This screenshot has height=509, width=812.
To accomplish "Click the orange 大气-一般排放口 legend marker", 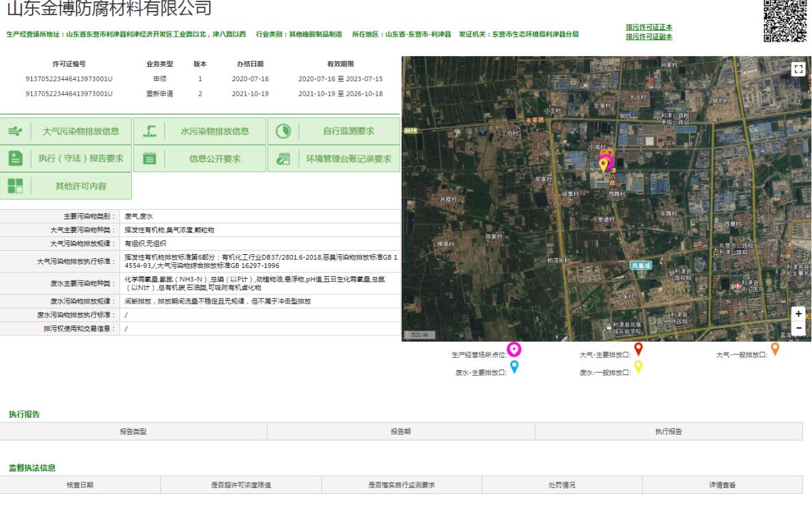I will [775, 349].
